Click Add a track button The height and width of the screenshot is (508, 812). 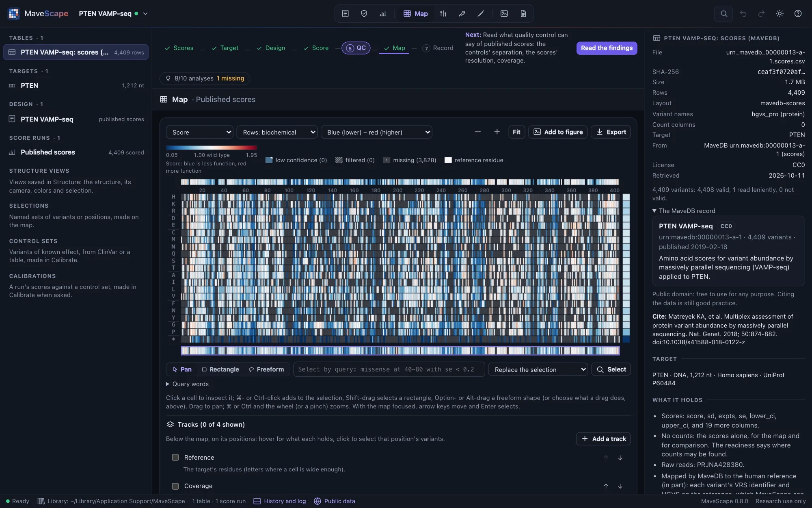(x=603, y=439)
